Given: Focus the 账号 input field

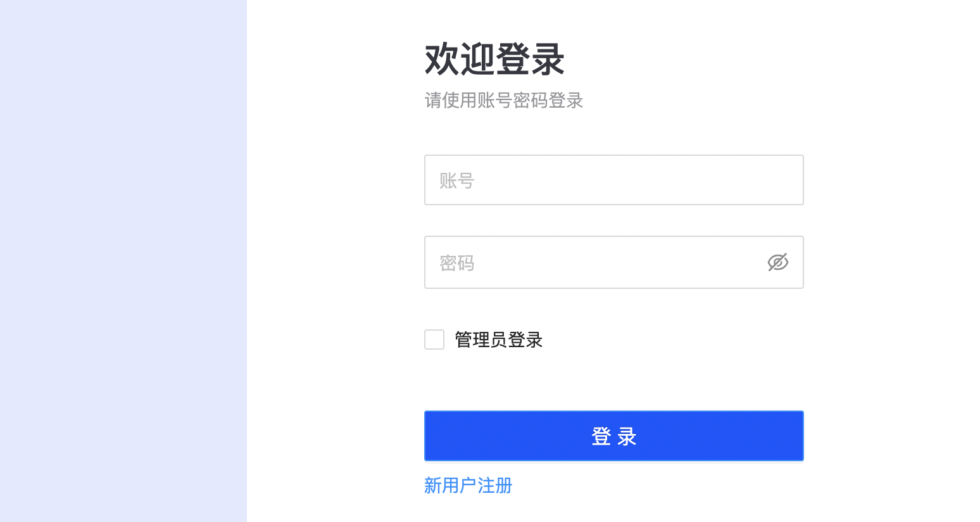Looking at the screenshot, I should 613,180.
